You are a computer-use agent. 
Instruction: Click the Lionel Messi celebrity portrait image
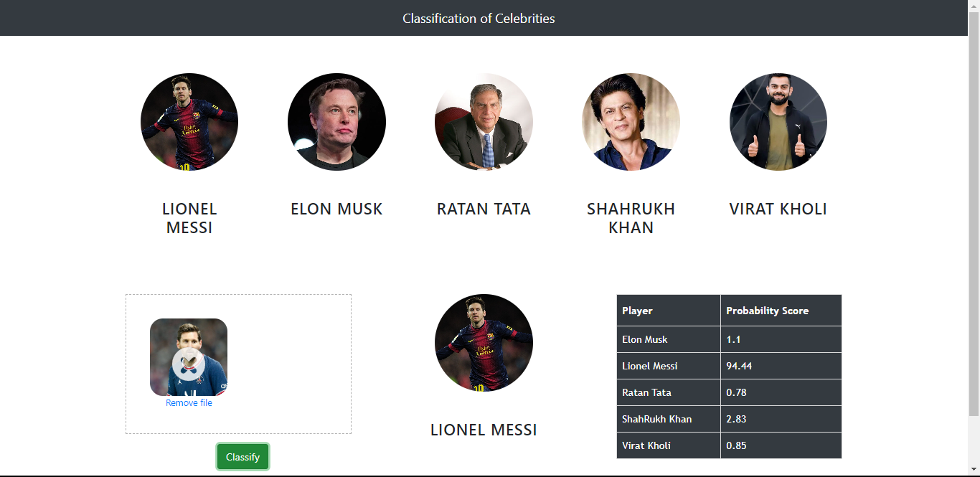189,122
